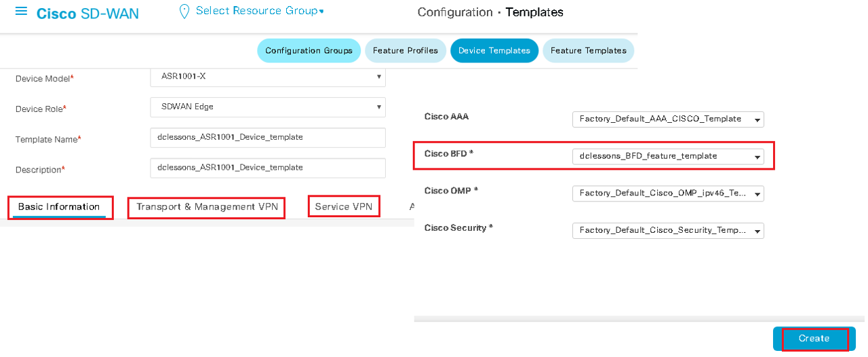Go to Basic Information section
Viewport: 868px width, 357px height.
(59, 207)
